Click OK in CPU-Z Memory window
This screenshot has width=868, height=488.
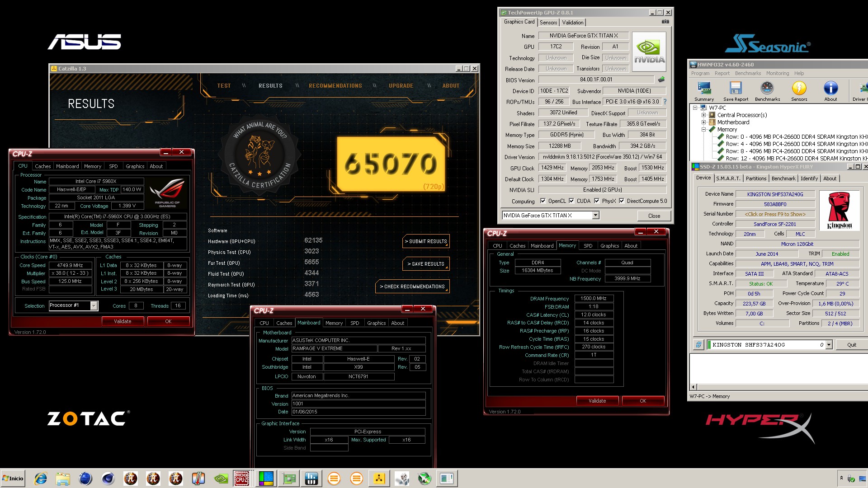click(643, 401)
